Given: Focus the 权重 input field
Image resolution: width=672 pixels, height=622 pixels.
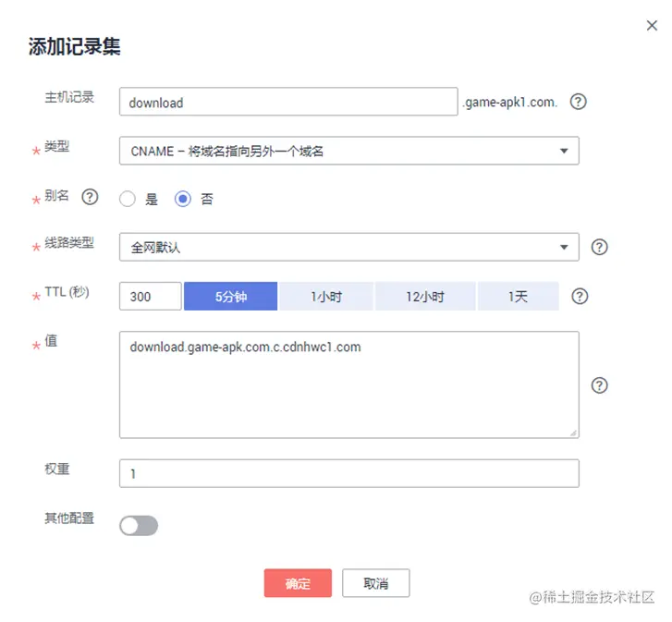Looking at the screenshot, I should click(348, 474).
